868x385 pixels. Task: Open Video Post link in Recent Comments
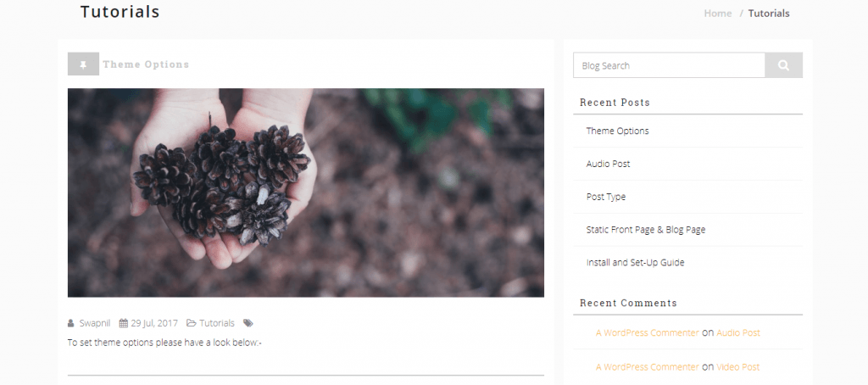point(738,366)
